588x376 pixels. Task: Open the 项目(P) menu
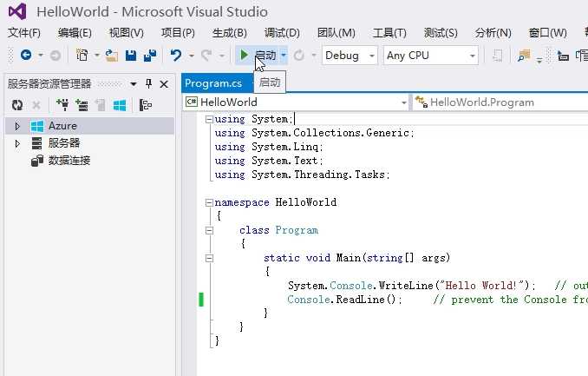178,33
